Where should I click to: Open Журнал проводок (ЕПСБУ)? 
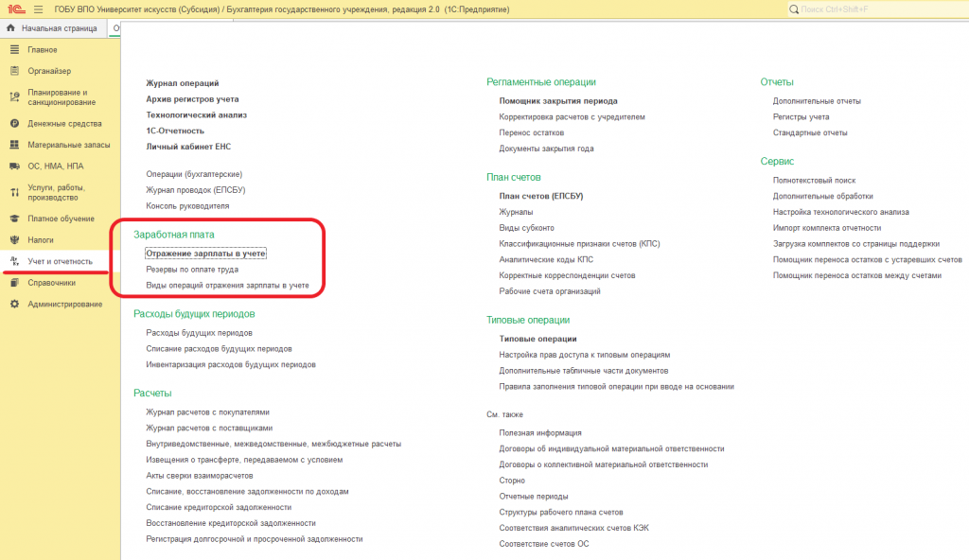pos(195,190)
